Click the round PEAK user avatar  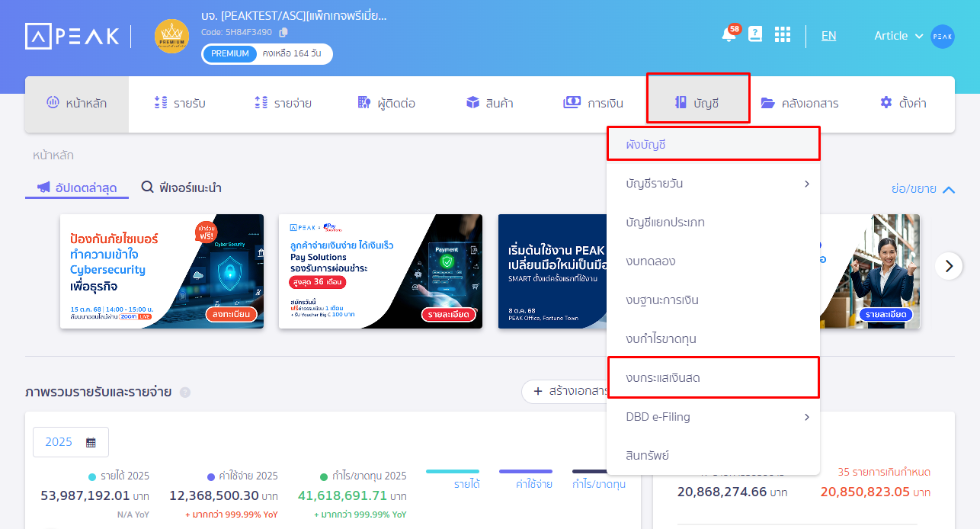pos(943,37)
